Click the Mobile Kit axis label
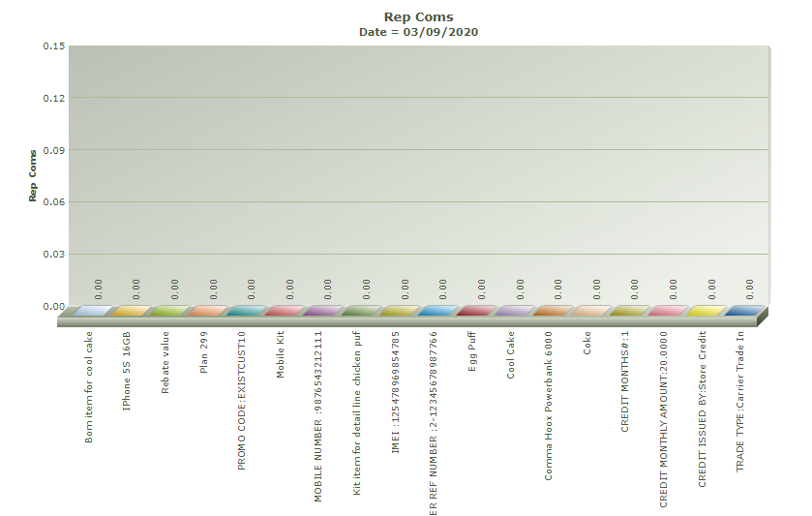Viewport: 812px width, 516px height. (281, 355)
